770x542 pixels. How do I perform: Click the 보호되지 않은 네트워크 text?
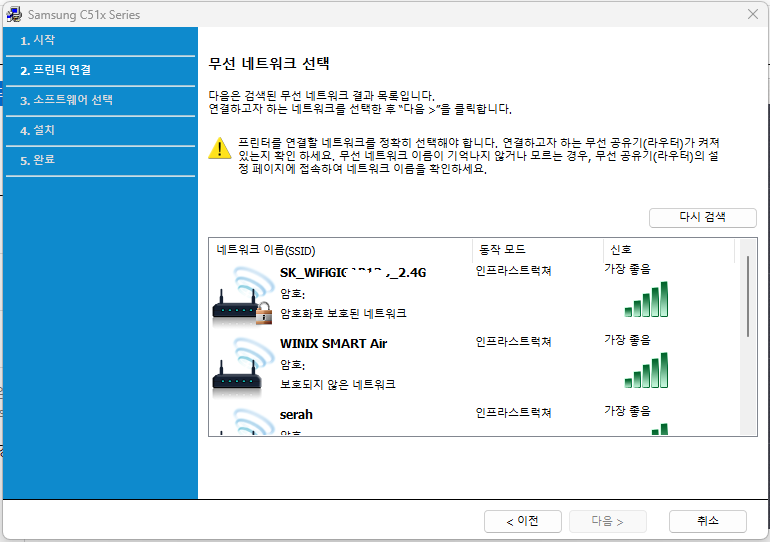pyautogui.click(x=337, y=384)
